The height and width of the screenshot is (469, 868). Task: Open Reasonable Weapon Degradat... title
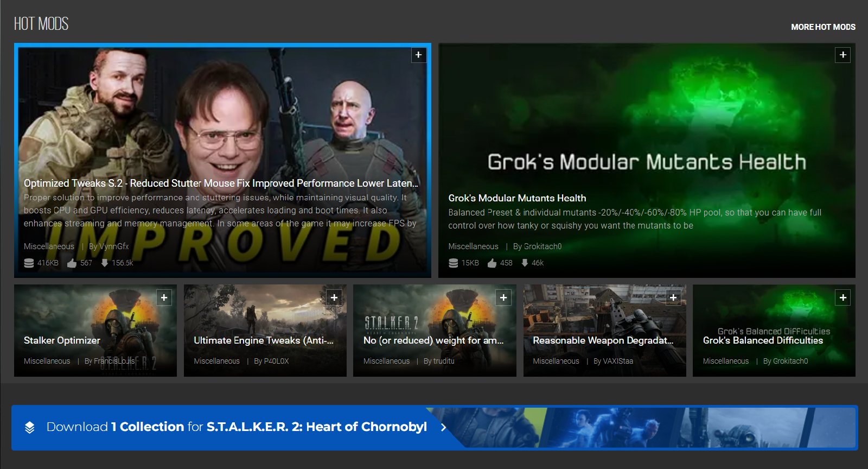tap(603, 340)
